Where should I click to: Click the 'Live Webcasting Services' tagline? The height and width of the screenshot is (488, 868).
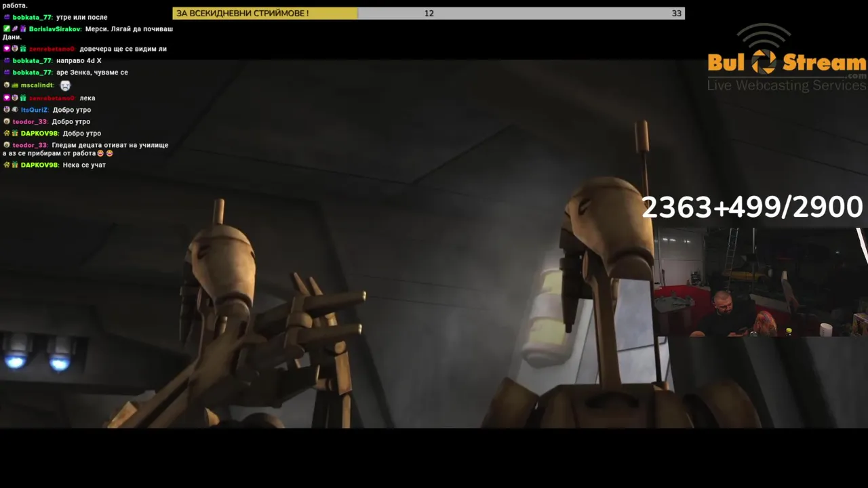coord(787,85)
